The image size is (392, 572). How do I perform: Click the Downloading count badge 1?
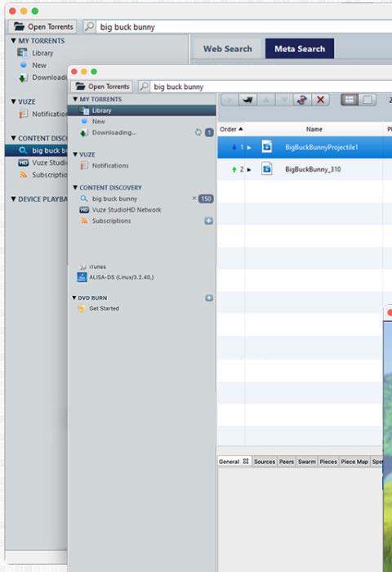click(x=209, y=132)
